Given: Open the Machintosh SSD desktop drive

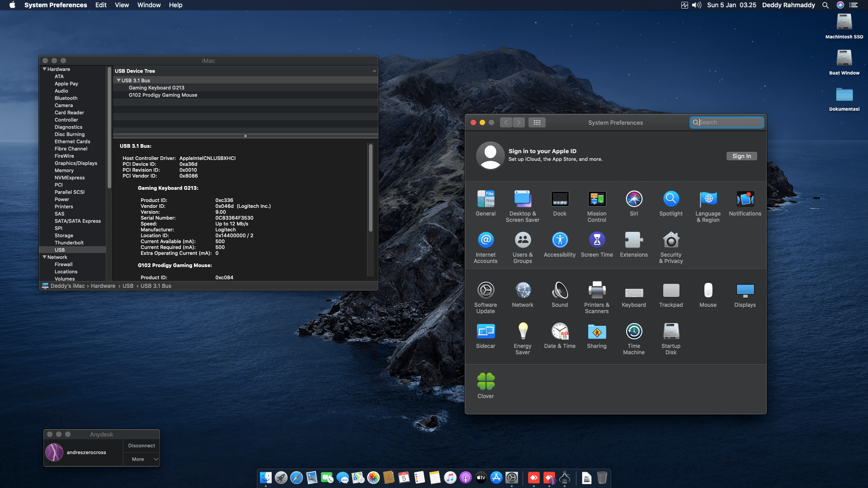Looking at the screenshot, I should [844, 26].
